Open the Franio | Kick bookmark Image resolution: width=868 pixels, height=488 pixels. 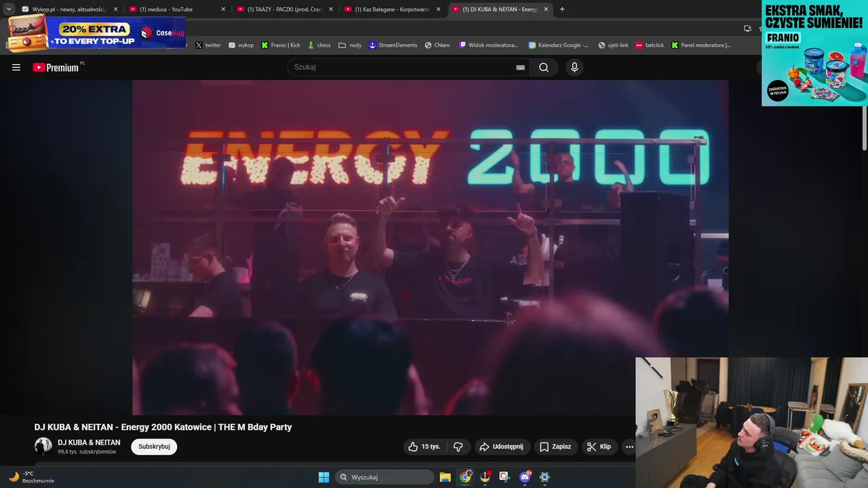281,45
